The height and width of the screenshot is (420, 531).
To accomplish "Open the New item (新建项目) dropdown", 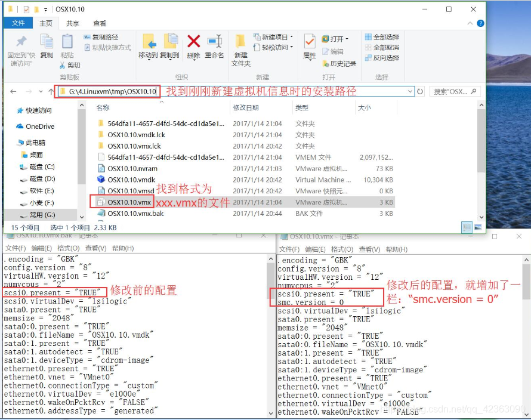I will tap(273, 37).
